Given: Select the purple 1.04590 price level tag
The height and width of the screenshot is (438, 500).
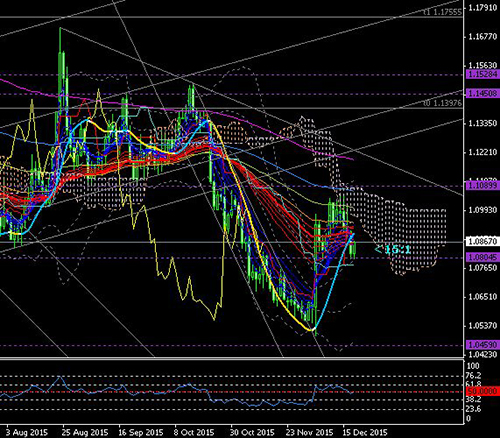Looking at the screenshot, I should pyautogui.click(x=482, y=345).
